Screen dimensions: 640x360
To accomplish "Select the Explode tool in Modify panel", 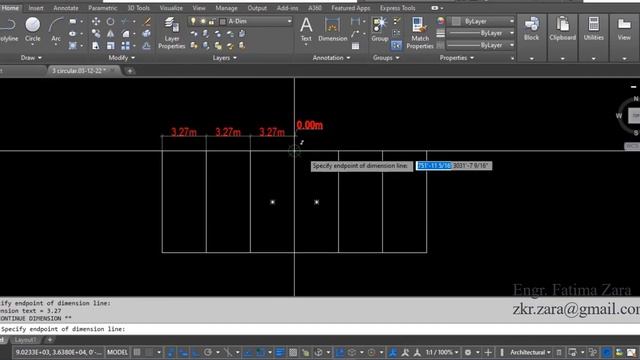I will [147, 33].
